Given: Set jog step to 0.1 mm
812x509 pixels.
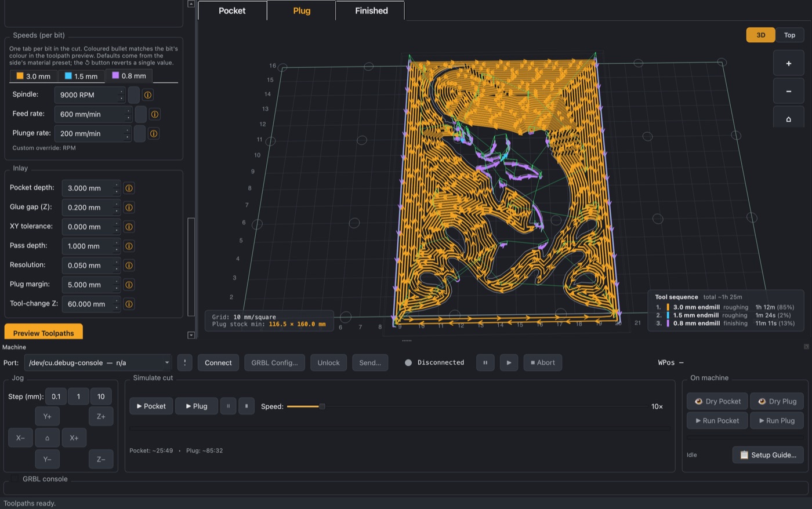Looking at the screenshot, I should pos(56,397).
